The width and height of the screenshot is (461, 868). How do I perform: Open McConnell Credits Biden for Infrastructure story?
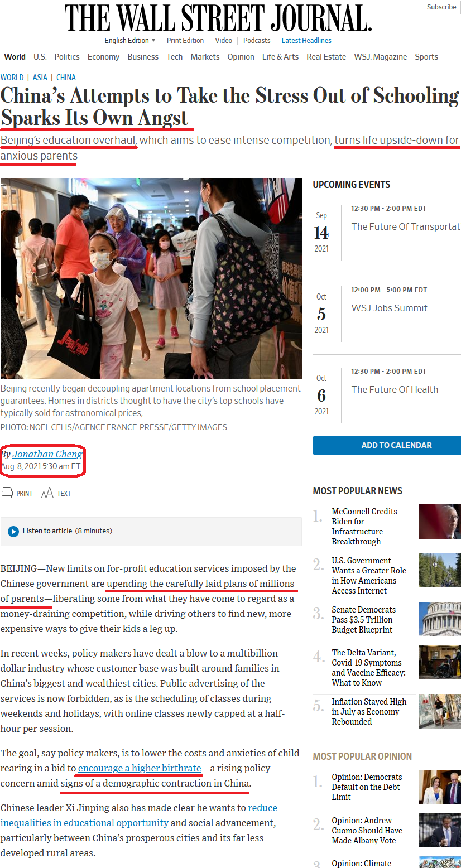pyautogui.click(x=365, y=527)
